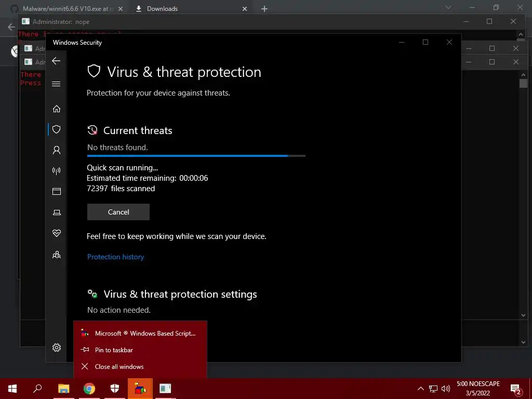The image size is (532, 399).
Task: Choose Pin to taskbar
Action: tap(140, 350)
